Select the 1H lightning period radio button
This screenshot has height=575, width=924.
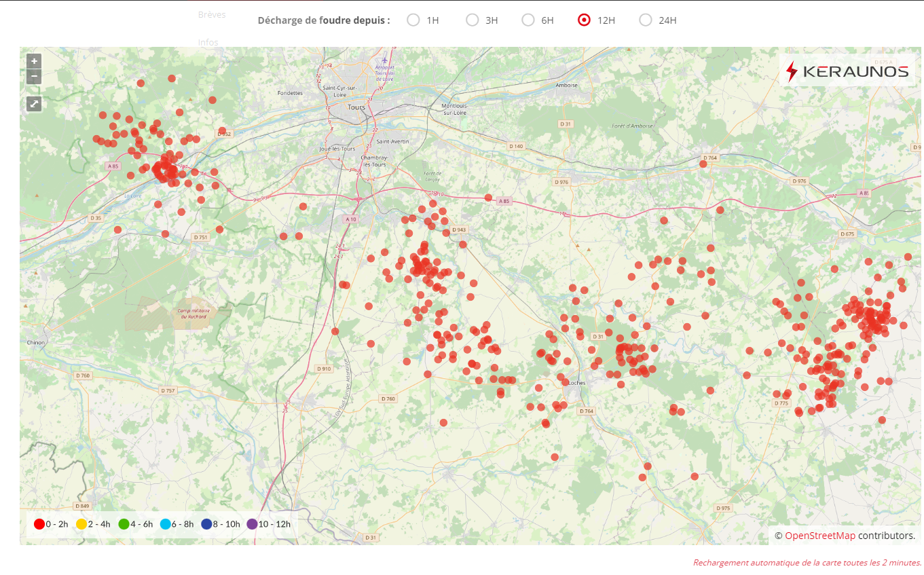(413, 20)
